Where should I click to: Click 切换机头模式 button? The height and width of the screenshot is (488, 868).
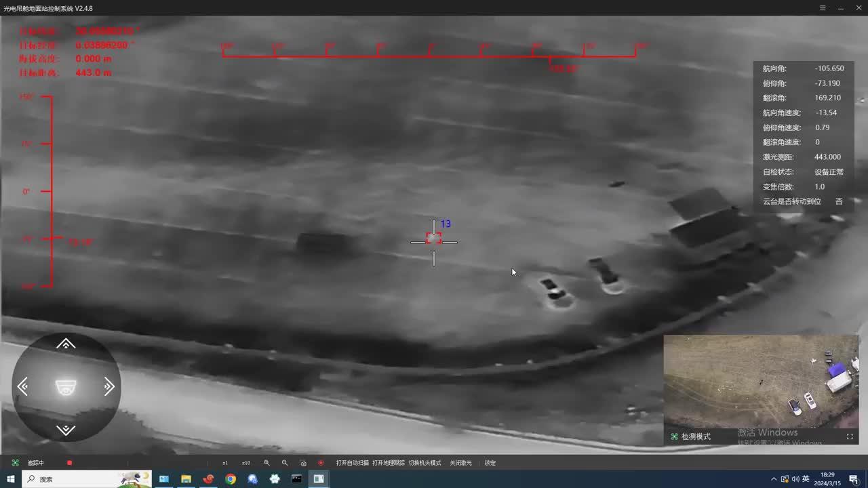[x=425, y=463]
